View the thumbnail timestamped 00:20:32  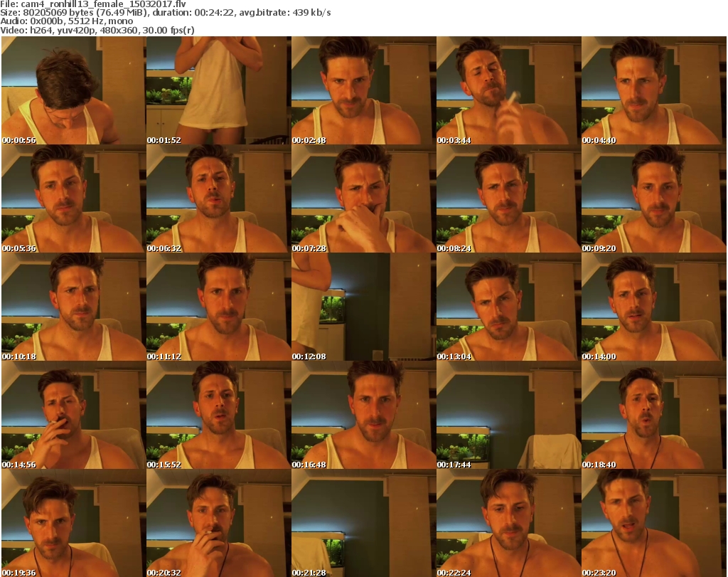219,523
